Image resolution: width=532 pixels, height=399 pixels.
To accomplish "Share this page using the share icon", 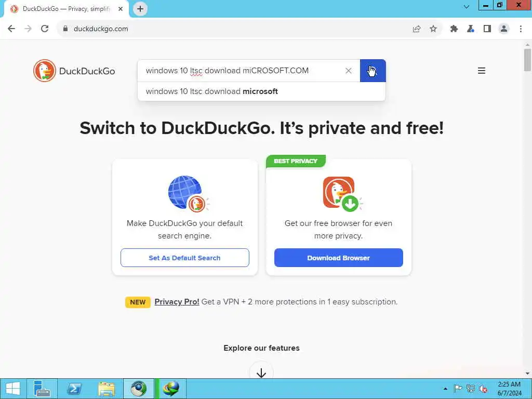I will tap(417, 29).
